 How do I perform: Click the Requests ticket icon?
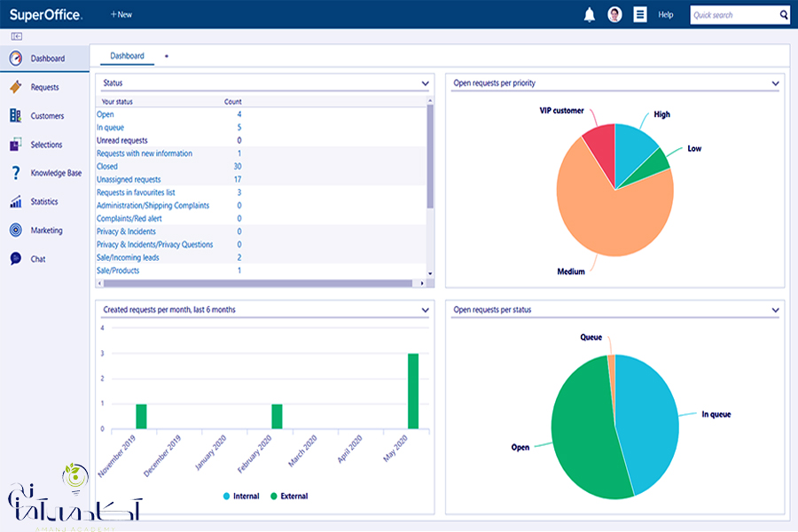click(16, 87)
